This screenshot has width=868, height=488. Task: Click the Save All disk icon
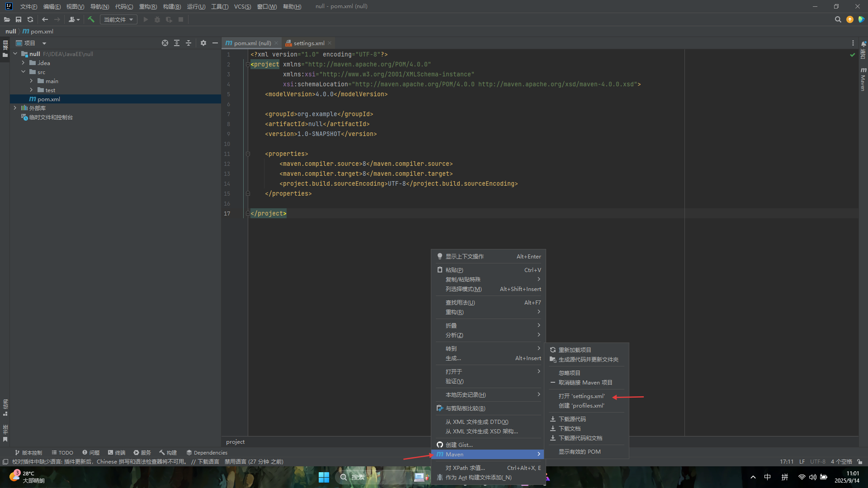click(x=19, y=19)
